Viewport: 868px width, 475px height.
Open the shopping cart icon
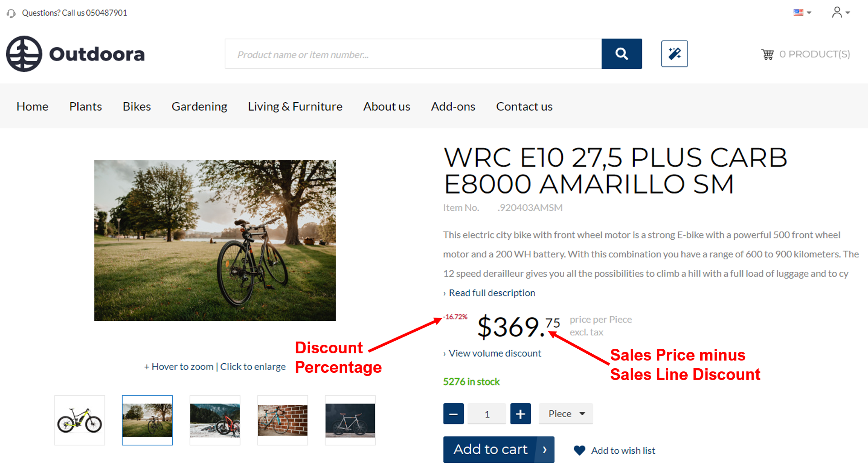(767, 54)
